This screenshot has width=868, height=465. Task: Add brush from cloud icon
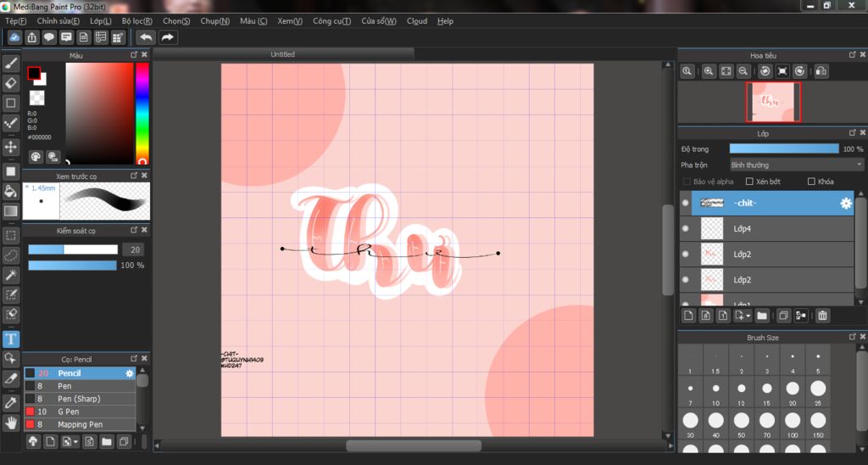point(33,441)
